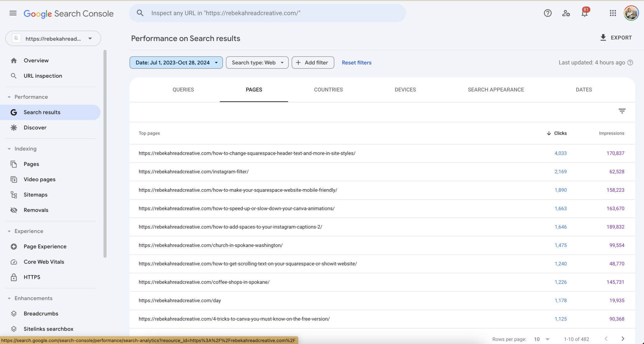Click the Reset filters link

[357, 63]
